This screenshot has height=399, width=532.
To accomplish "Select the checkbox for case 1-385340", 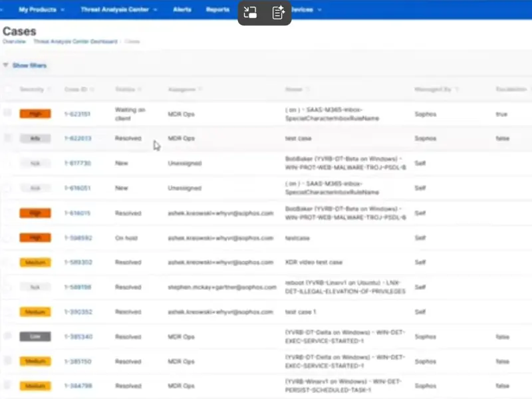I will pos(8,336).
